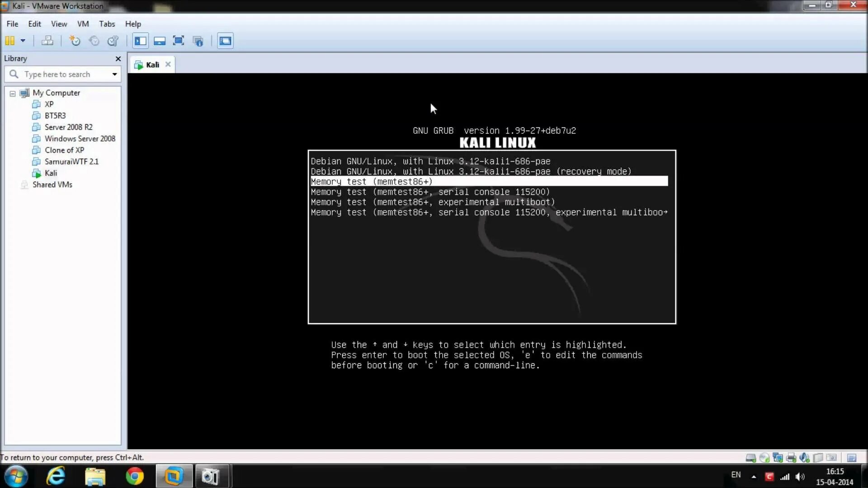Click the revert to snapshot icon
This screenshot has height=488, width=868.
coord(94,41)
